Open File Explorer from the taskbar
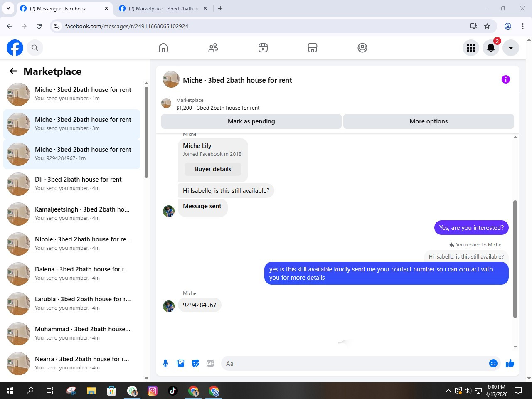532x399 pixels. pos(91,391)
